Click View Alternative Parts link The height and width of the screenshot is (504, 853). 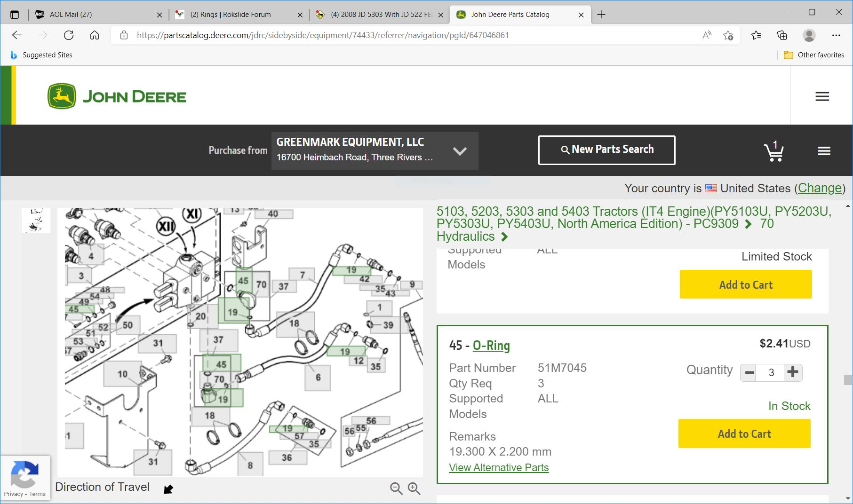coord(499,467)
